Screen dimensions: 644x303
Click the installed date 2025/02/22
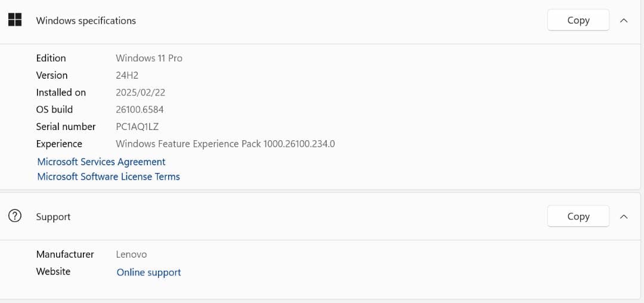pos(140,92)
